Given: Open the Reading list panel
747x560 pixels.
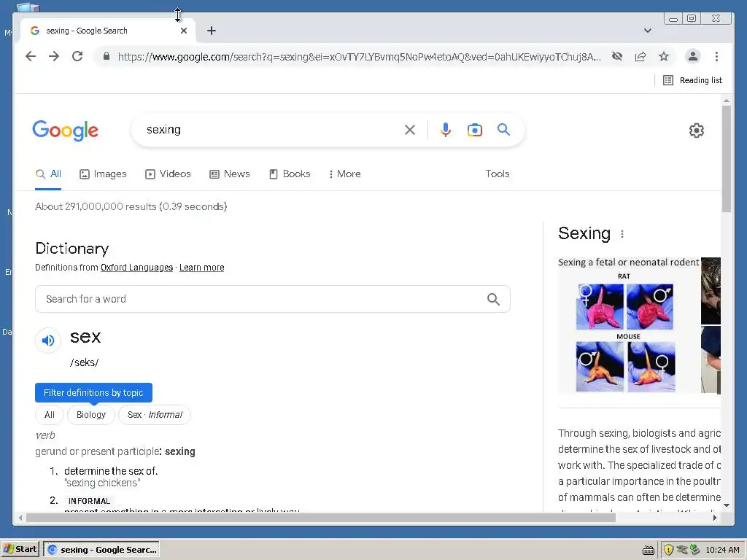Looking at the screenshot, I should pos(692,80).
